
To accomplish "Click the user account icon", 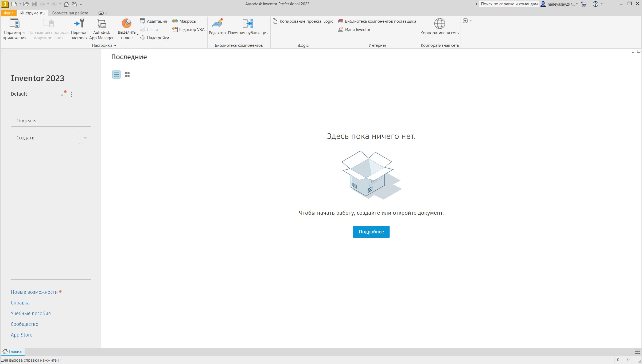I will click(543, 4).
